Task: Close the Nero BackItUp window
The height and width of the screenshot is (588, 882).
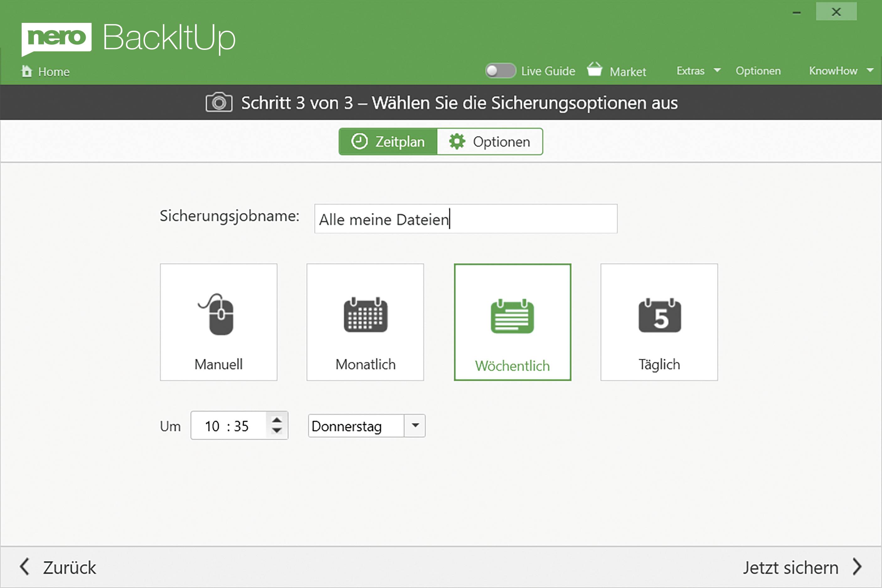Action: coord(836,12)
